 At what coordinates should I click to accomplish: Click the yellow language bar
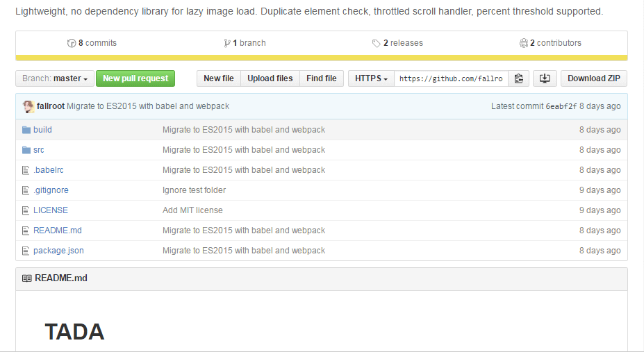(322, 58)
